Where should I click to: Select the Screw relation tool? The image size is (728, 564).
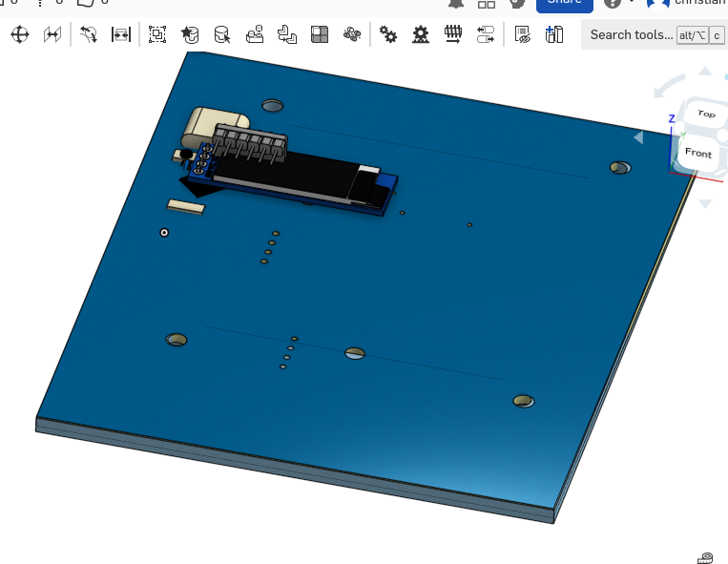click(453, 34)
